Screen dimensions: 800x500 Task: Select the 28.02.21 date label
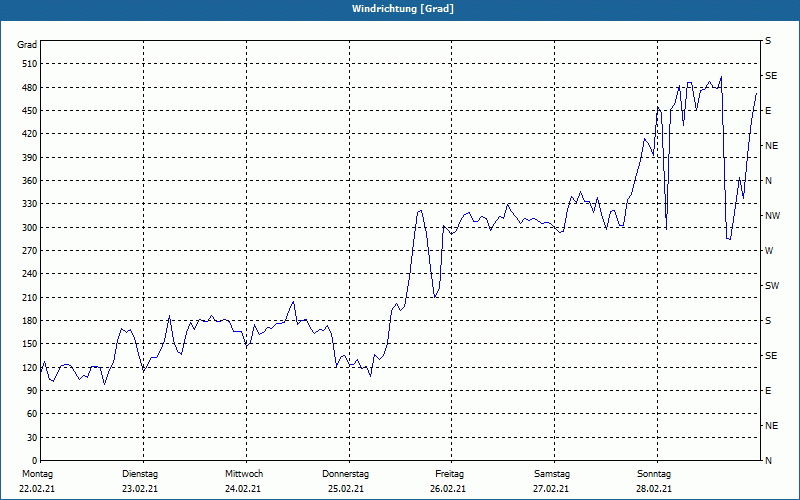tap(654, 489)
